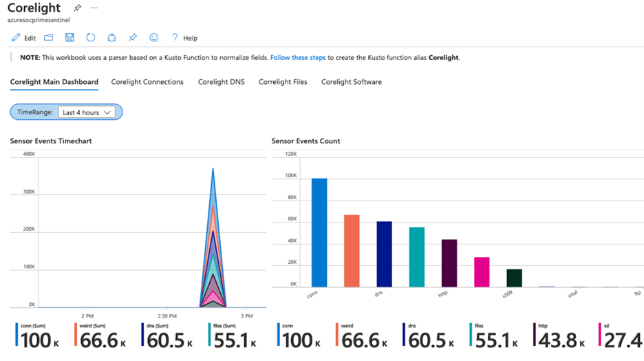Open Help question mark icon
644x361 pixels.
point(175,38)
